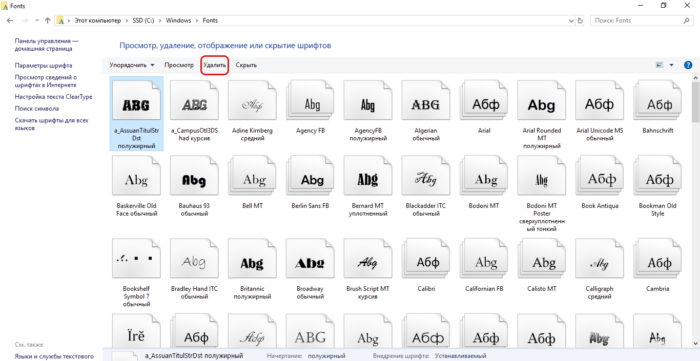
Task: Navigate to Этот компьютер in address bar
Action: coord(97,21)
